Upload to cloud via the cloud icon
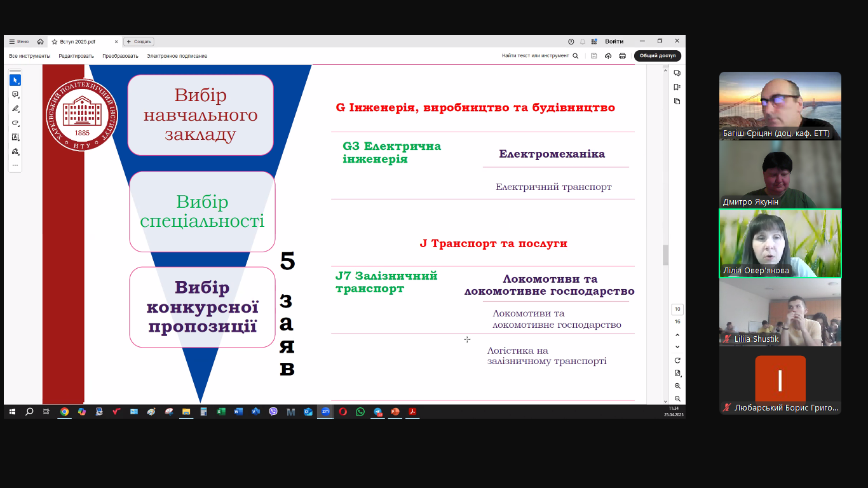Image resolution: width=868 pixels, height=488 pixels. [x=608, y=56]
